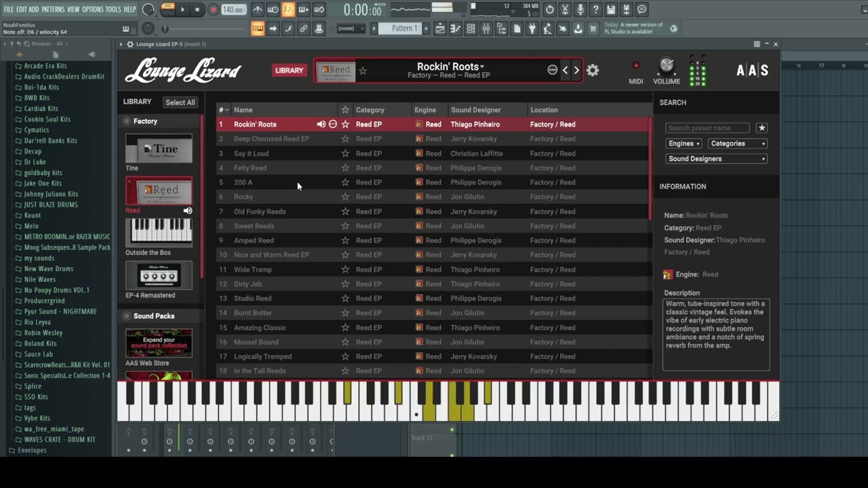The width and height of the screenshot is (868, 488).
Task: Open the Sound Designers filter dropdown
Action: coord(716,159)
